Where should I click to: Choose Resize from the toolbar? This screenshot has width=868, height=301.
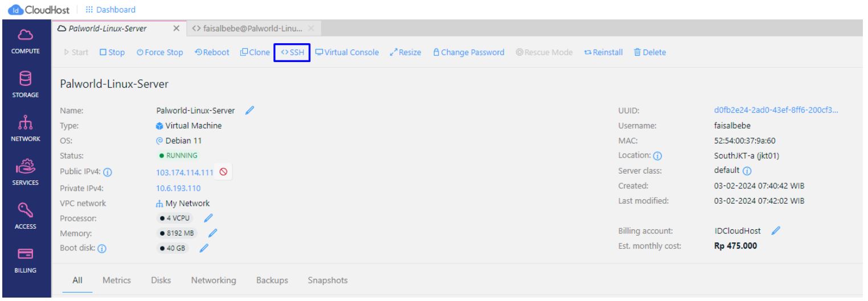point(405,52)
